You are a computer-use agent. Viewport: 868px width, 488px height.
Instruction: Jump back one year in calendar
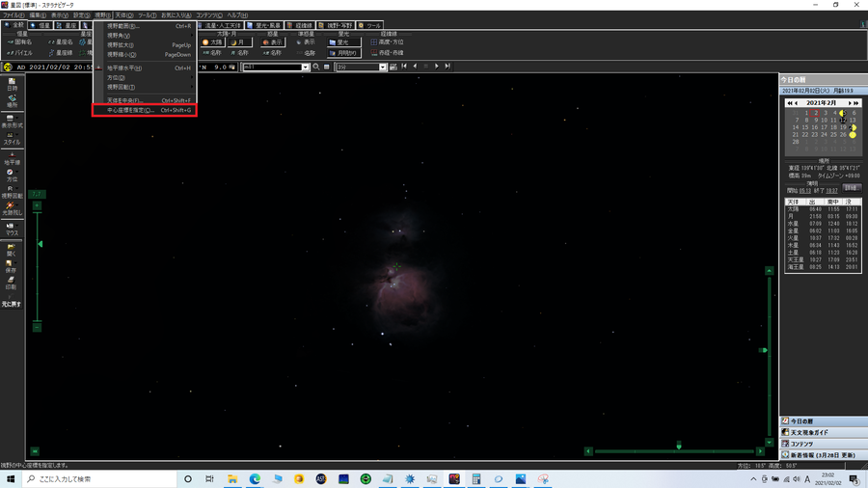tap(790, 103)
